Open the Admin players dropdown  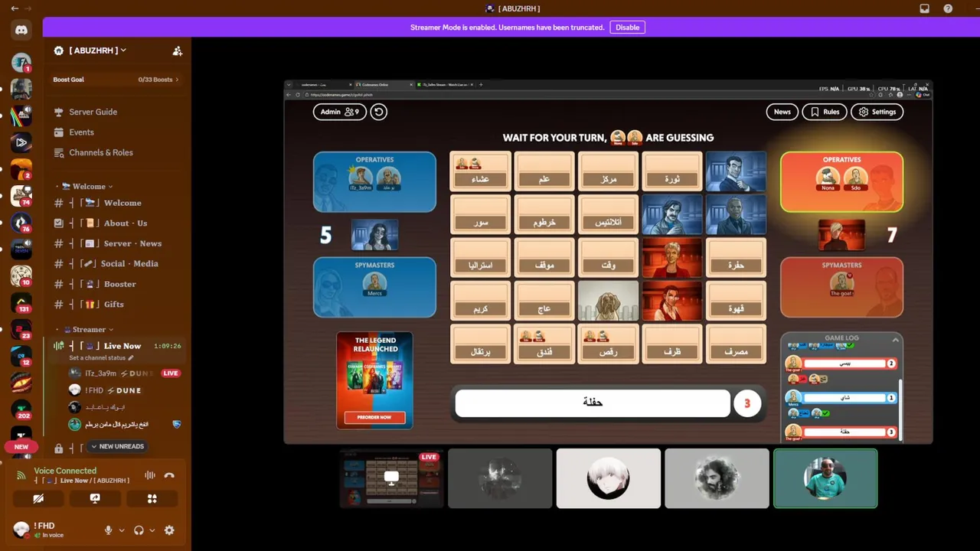point(339,112)
